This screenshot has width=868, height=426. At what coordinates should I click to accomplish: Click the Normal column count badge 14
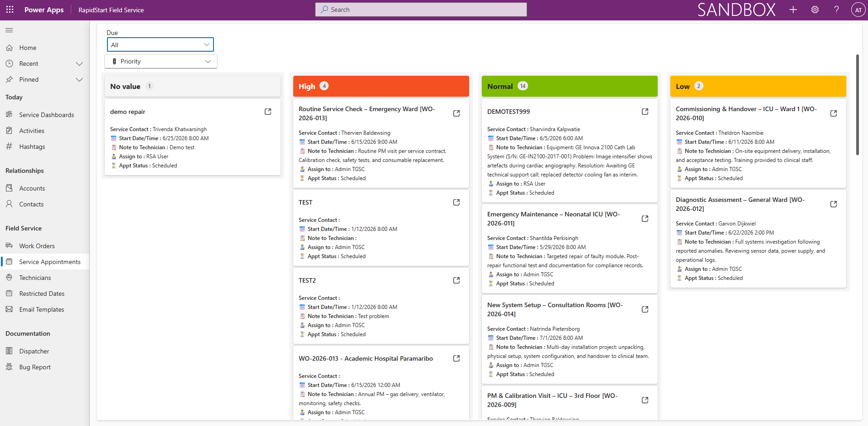coord(523,86)
